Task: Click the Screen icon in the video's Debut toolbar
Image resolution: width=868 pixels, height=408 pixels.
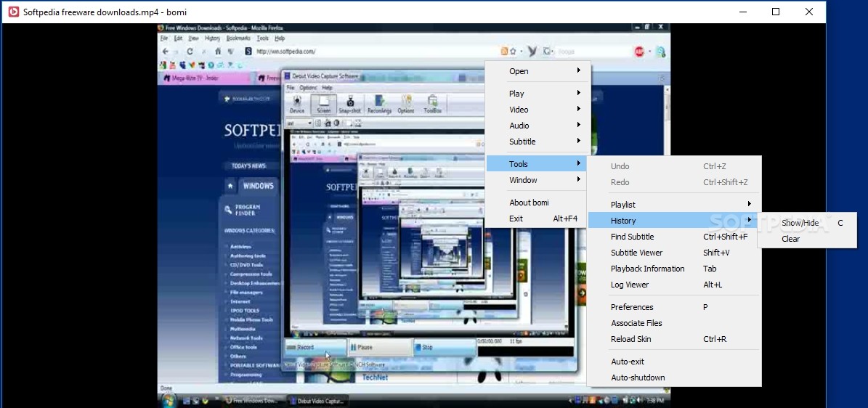Action: point(323,104)
